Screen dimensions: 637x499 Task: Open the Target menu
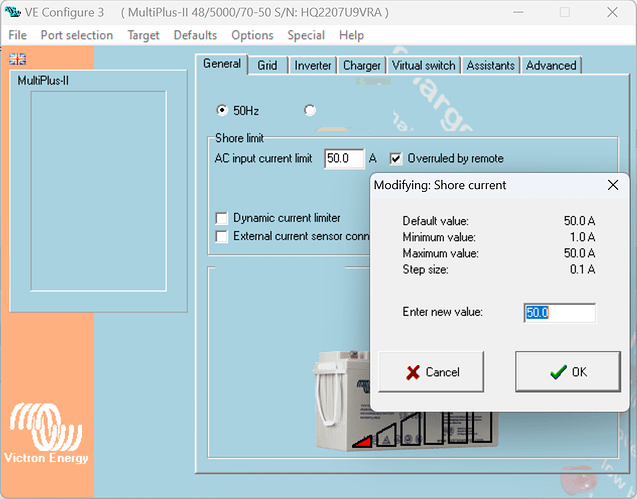(143, 35)
